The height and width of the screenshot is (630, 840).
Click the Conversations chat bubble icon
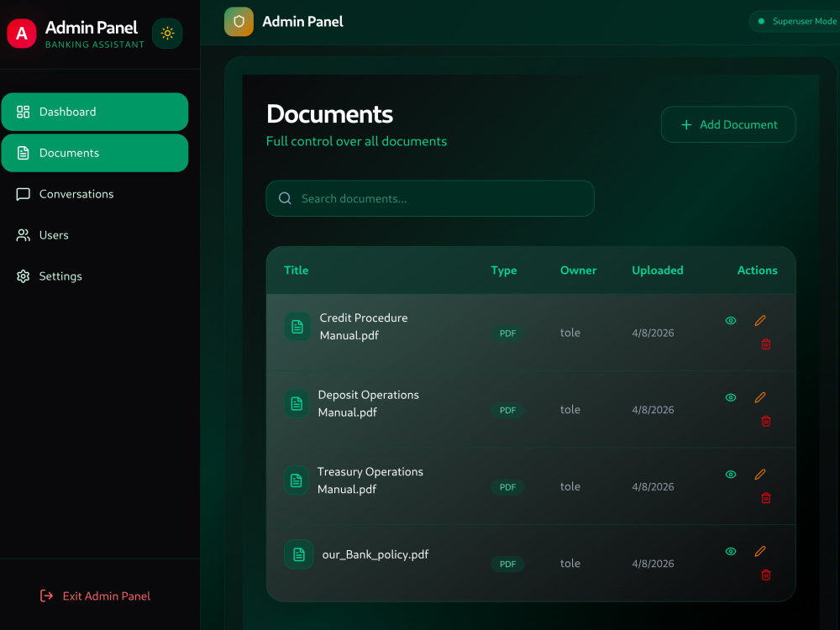click(x=23, y=194)
